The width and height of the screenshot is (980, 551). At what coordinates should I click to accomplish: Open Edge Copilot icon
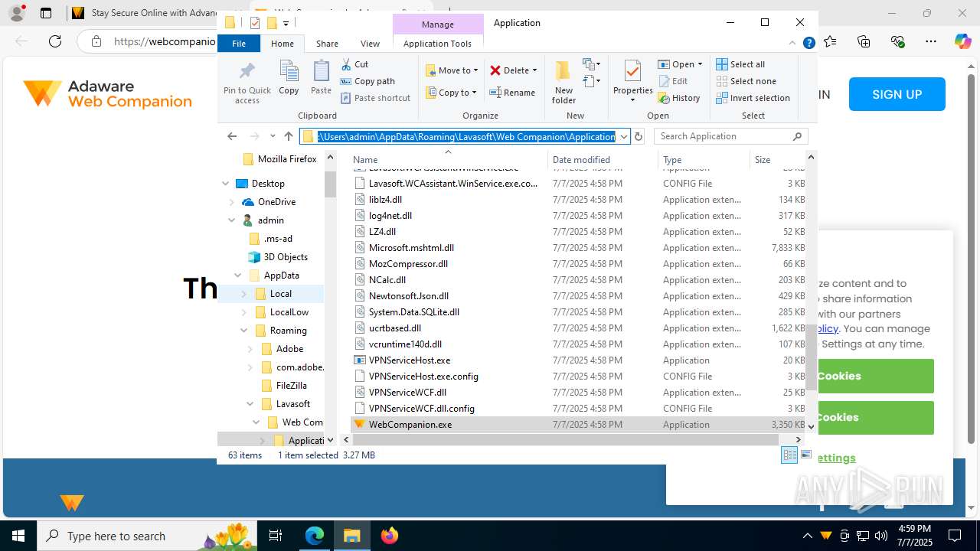tap(962, 41)
